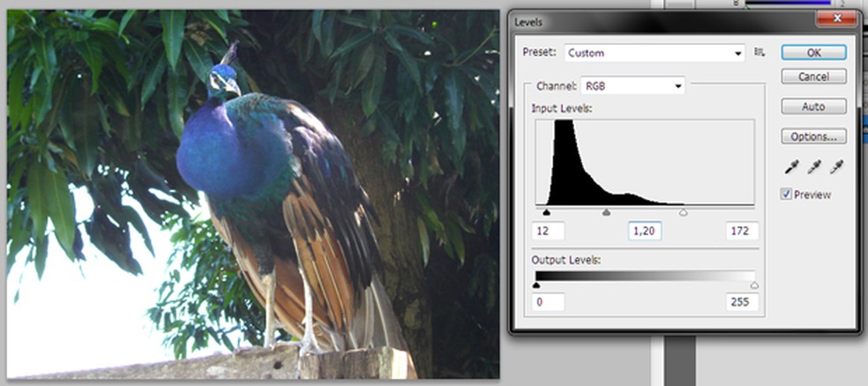Cancel the Levels dialog
The width and height of the screenshot is (868, 386).
[813, 77]
